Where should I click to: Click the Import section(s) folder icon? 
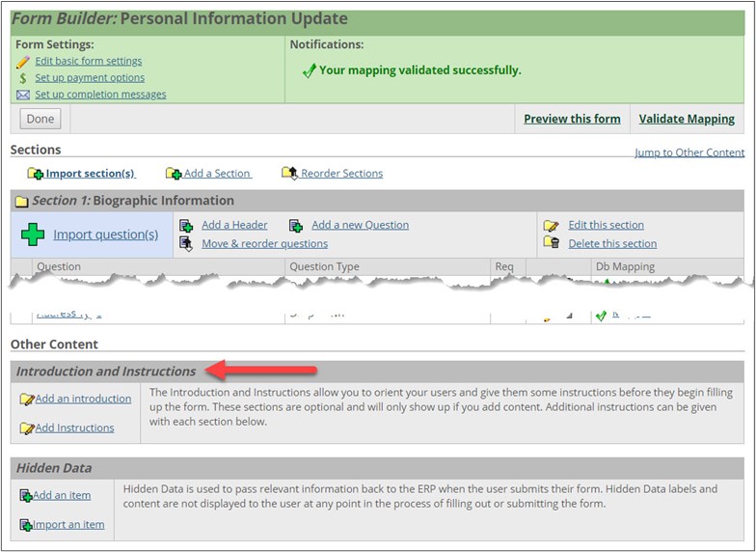(35, 174)
